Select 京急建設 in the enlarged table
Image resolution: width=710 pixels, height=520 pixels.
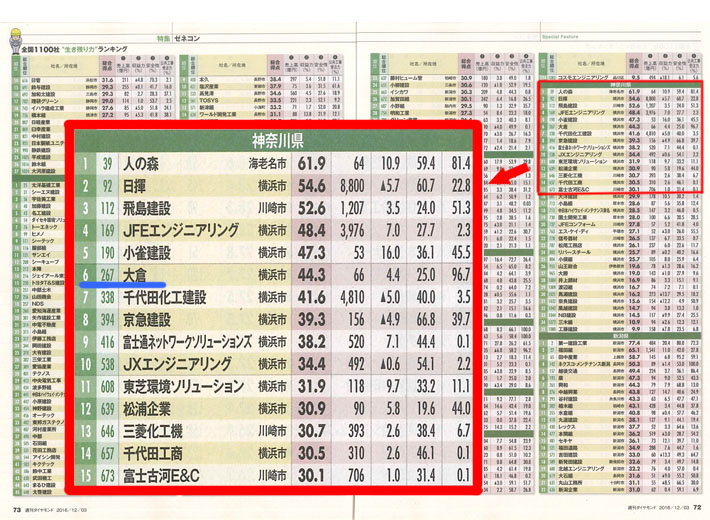tap(147, 320)
